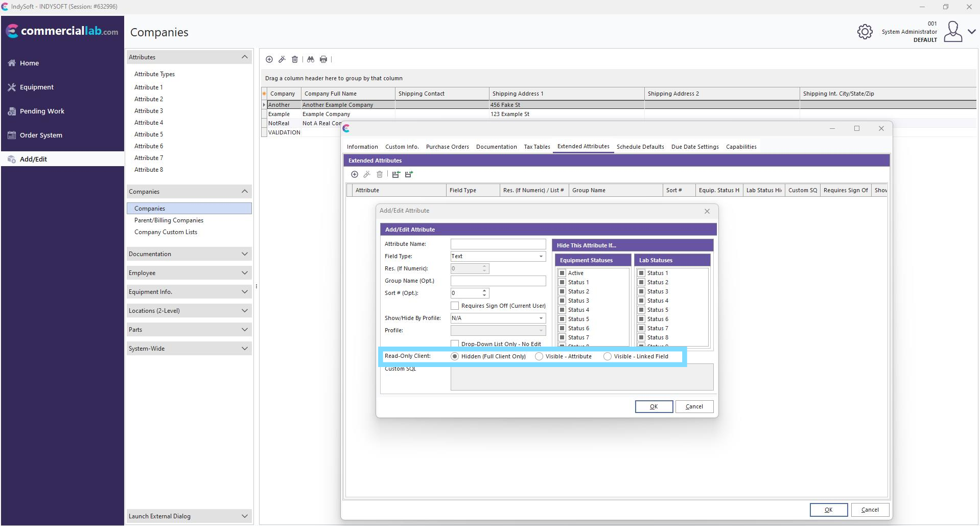Choose Visible - Linked Field option
980x526 pixels.
coord(607,356)
